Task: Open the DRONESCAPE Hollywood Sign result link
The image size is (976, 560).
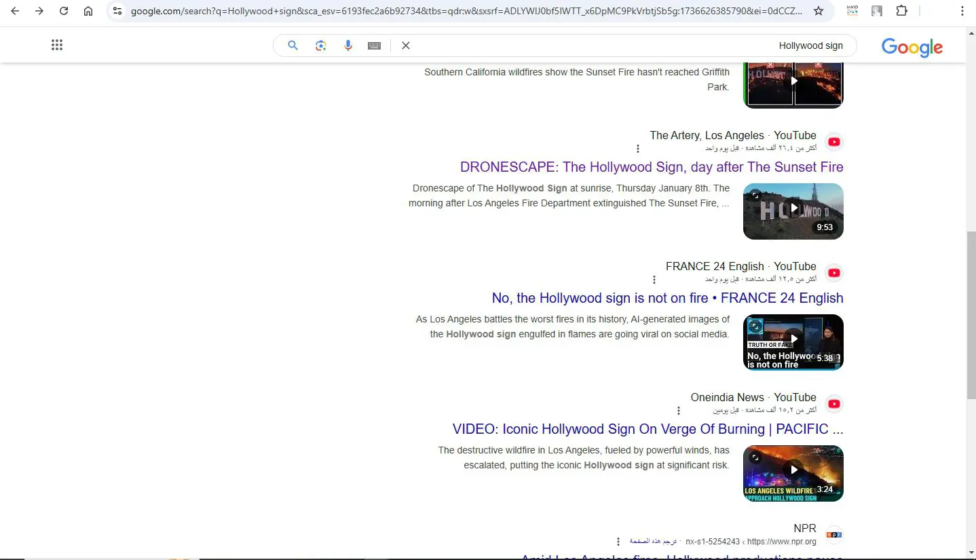Action: 652,167
